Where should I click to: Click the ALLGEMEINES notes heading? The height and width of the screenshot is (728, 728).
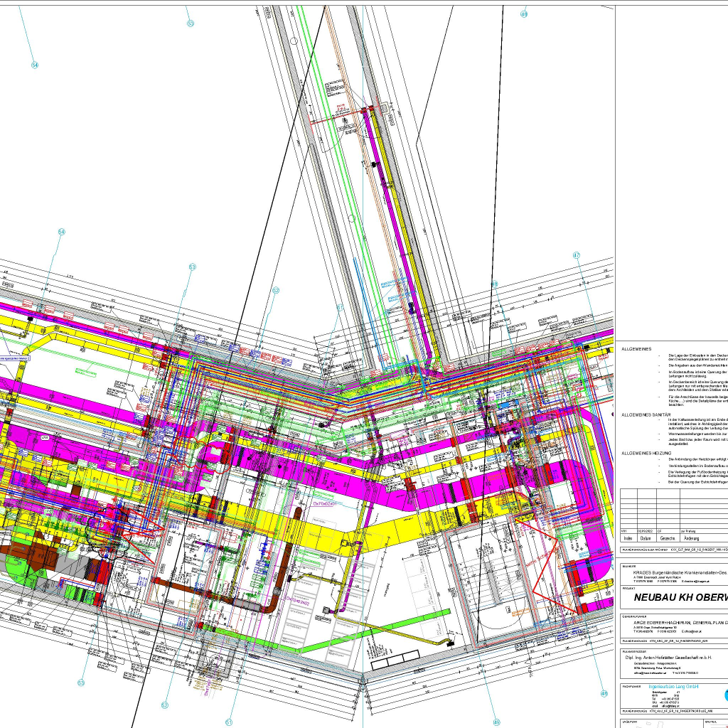click(636, 349)
